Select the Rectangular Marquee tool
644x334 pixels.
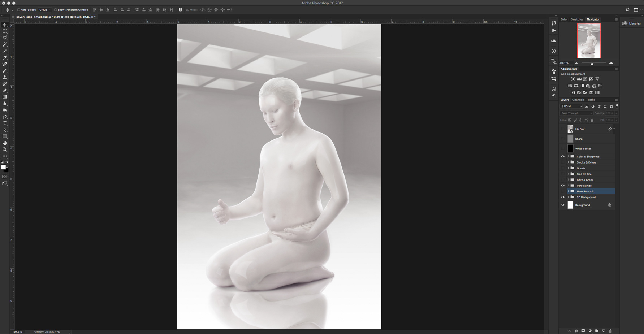(5, 31)
